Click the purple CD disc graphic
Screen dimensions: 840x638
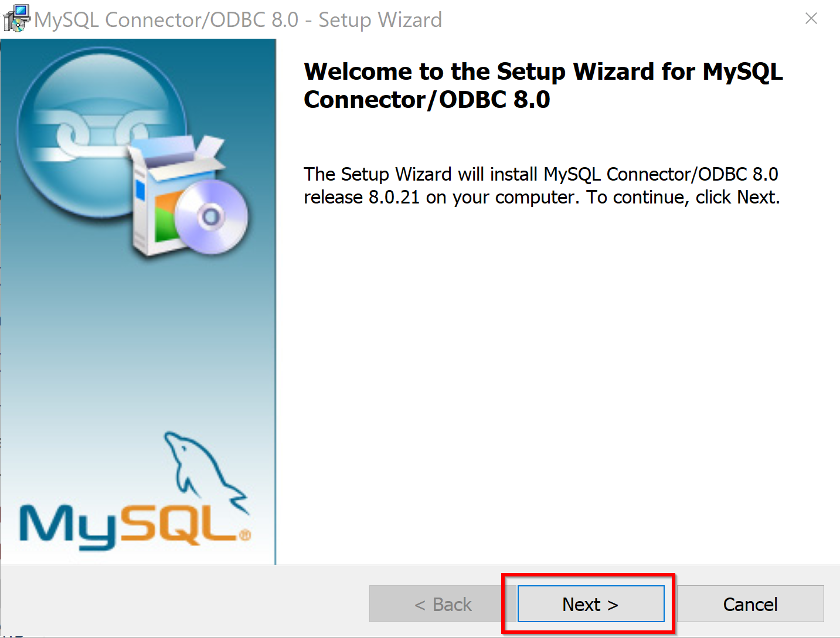[x=211, y=217]
